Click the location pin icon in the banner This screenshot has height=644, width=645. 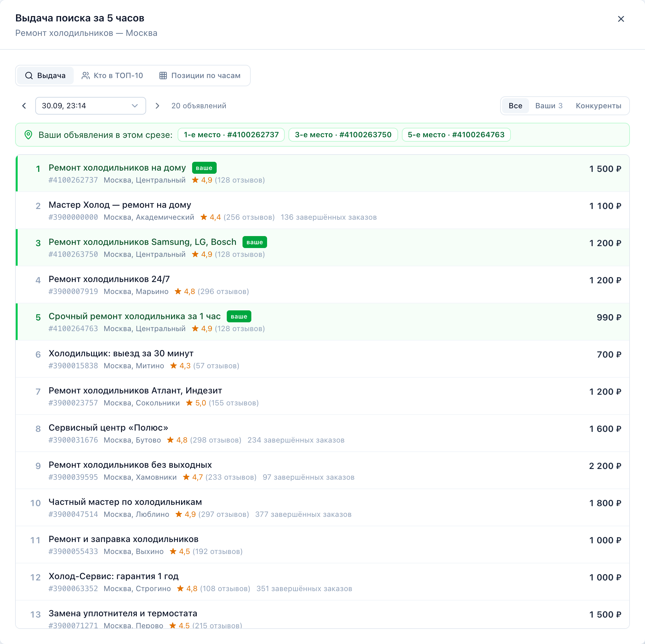28,135
